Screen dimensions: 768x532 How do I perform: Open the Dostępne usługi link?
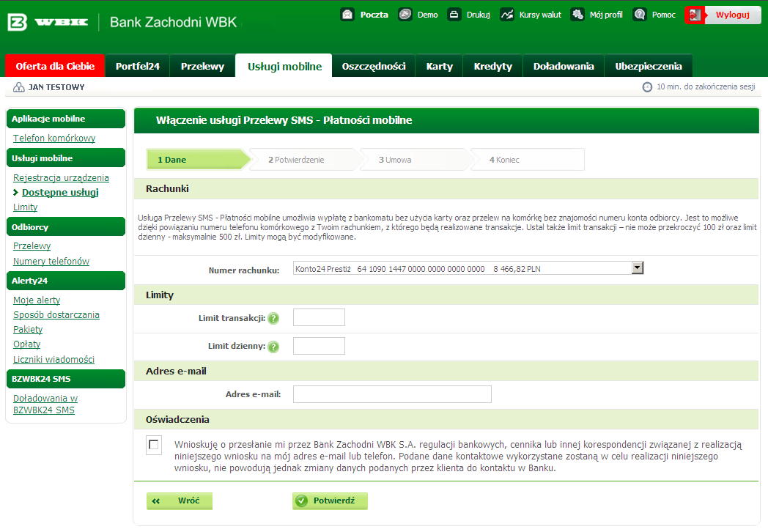[x=60, y=193]
